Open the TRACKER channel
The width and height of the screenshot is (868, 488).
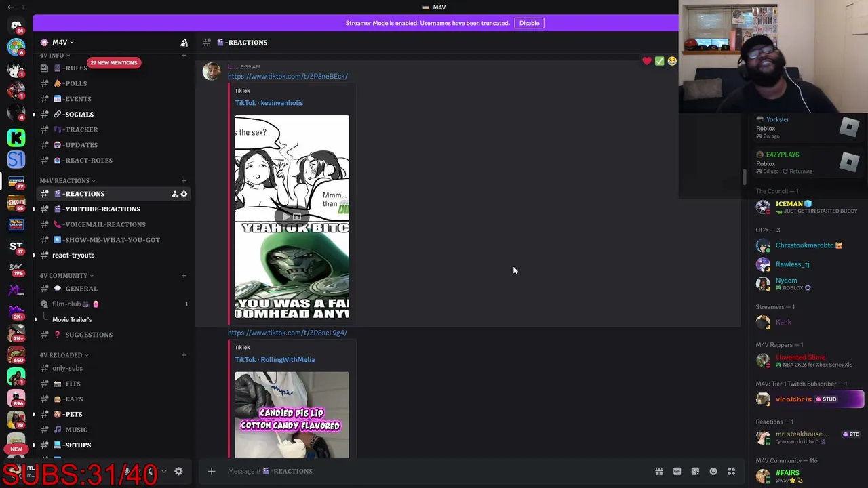pyautogui.click(x=113, y=129)
